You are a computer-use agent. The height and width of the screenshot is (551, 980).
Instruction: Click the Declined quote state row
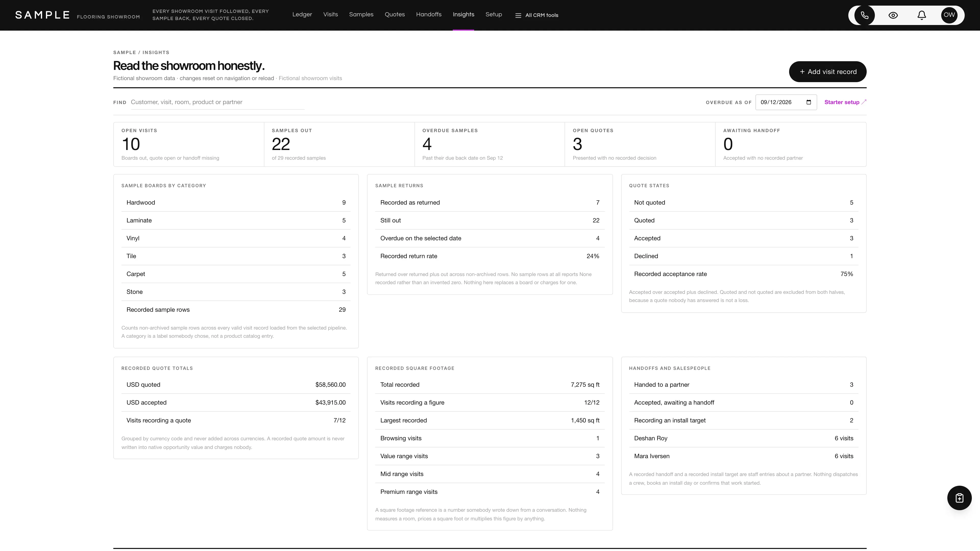pyautogui.click(x=743, y=256)
